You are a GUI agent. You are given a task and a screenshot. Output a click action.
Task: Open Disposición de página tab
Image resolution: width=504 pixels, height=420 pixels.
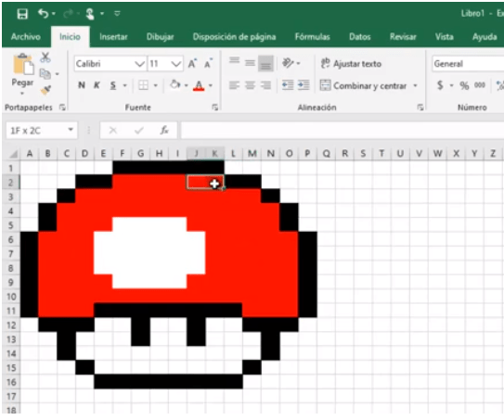(234, 36)
